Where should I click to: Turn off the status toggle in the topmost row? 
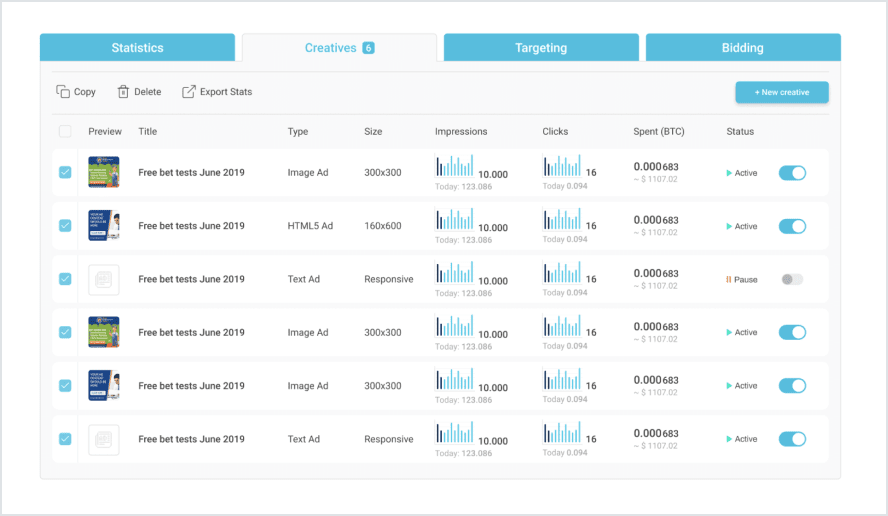792,173
